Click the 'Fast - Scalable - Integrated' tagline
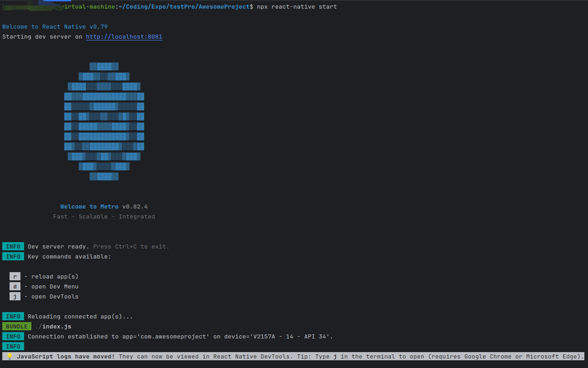 click(x=104, y=216)
